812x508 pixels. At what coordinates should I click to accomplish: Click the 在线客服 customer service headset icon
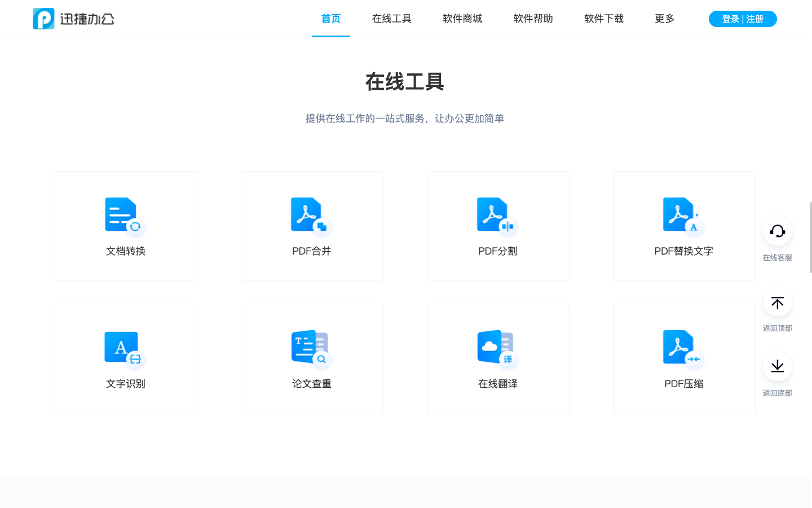coord(777,231)
